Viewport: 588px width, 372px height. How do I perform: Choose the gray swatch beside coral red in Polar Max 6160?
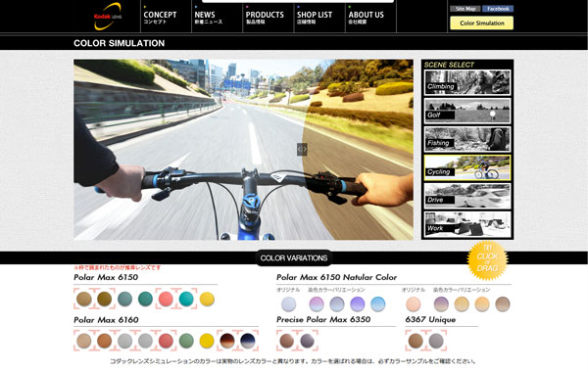pyautogui.click(x=145, y=341)
